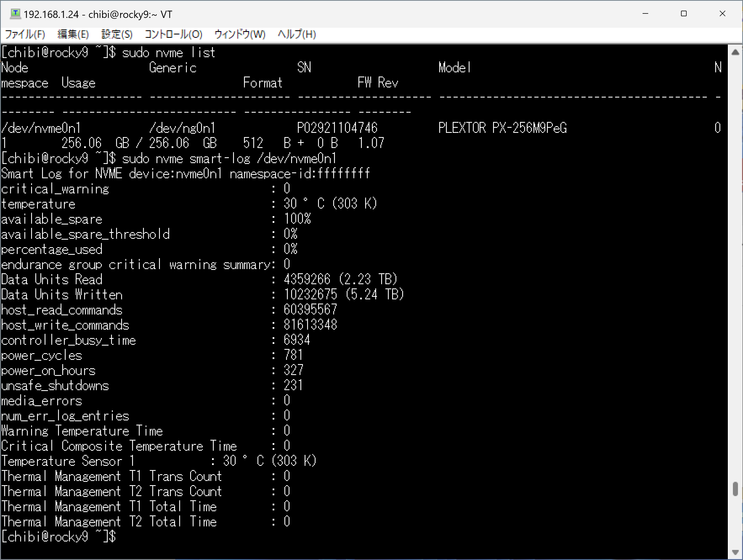The height and width of the screenshot is (560, 743).
Task: Click the empty scrollbar track above thumb
Action: [735, 269]
